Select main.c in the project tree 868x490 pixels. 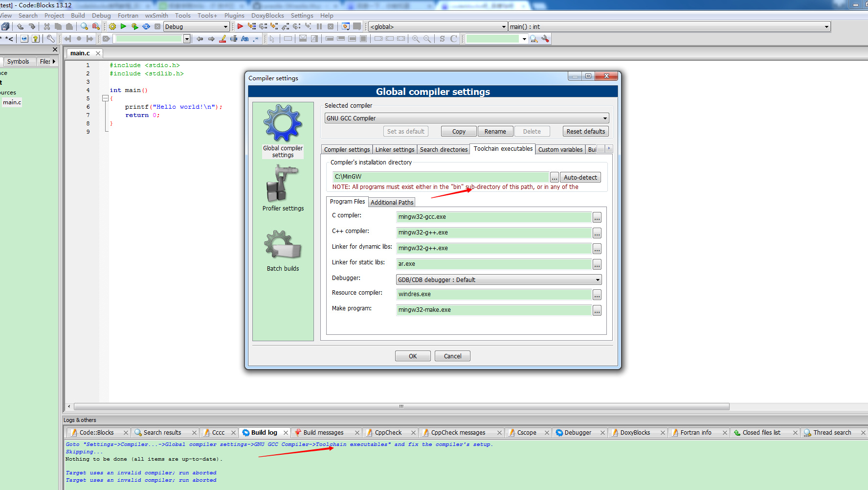pos(12,102)
